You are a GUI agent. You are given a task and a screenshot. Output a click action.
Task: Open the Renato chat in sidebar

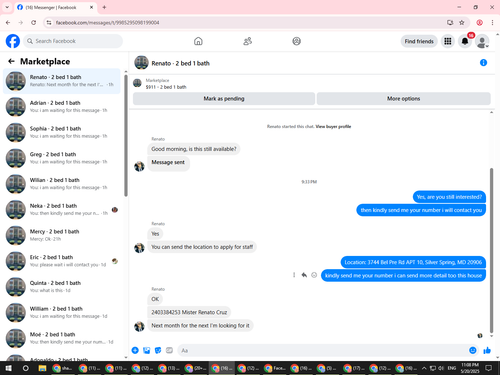coord(62,81)
